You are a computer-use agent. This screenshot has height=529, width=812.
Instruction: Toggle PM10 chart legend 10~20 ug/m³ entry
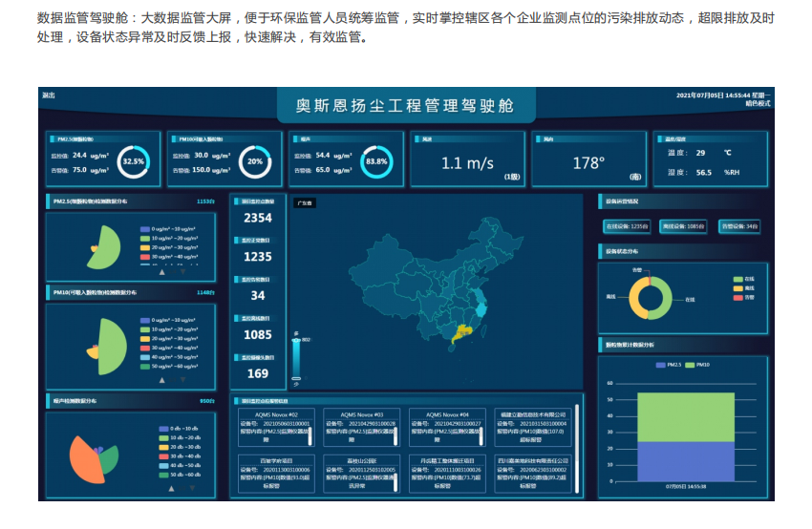169,329
